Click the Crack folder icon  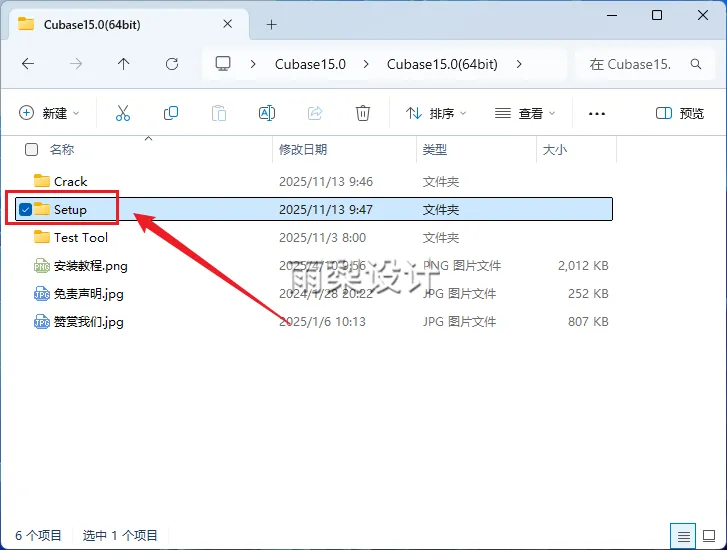pos(42,181)
